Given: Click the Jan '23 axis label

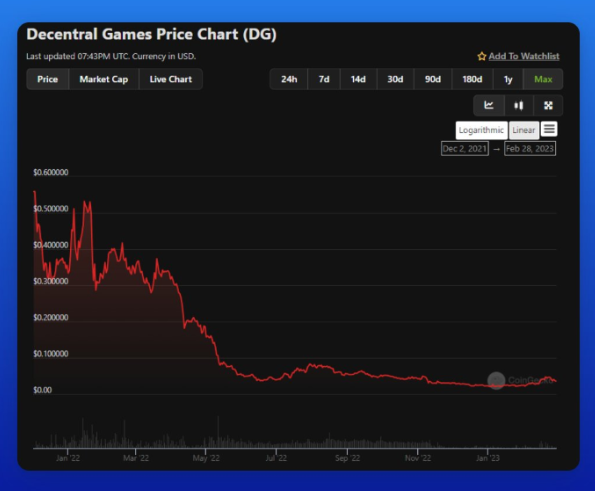Looking at the screenshot, I should [x=488, y=458].
